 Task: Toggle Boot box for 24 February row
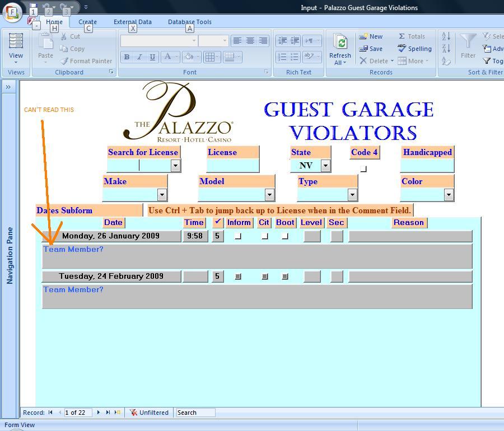click(x=285, y=277)
